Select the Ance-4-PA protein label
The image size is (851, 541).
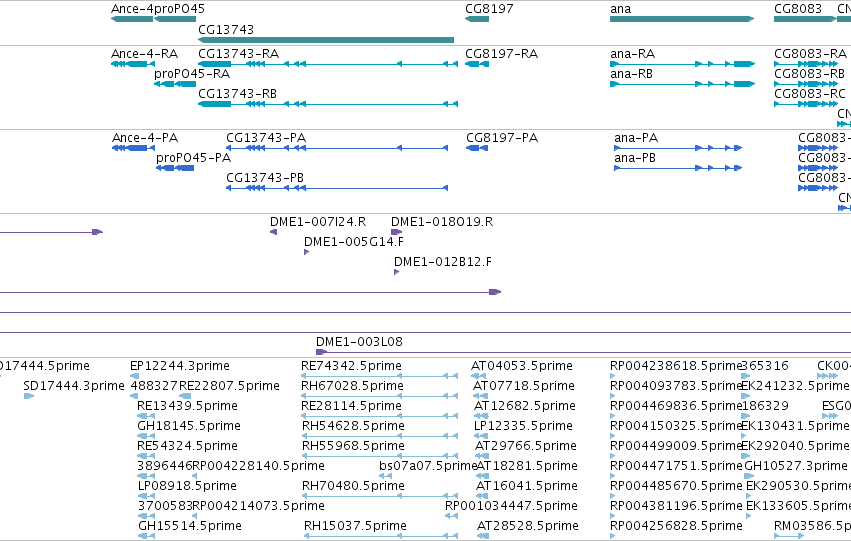tap(145, 138)
